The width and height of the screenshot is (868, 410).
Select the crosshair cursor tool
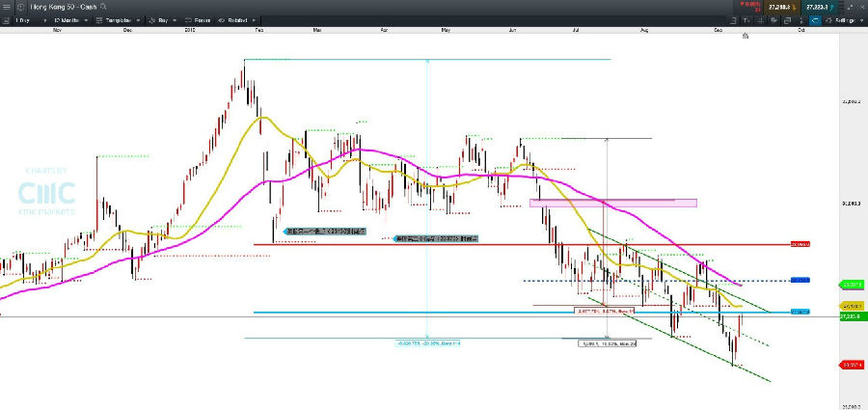coord(760,20)
